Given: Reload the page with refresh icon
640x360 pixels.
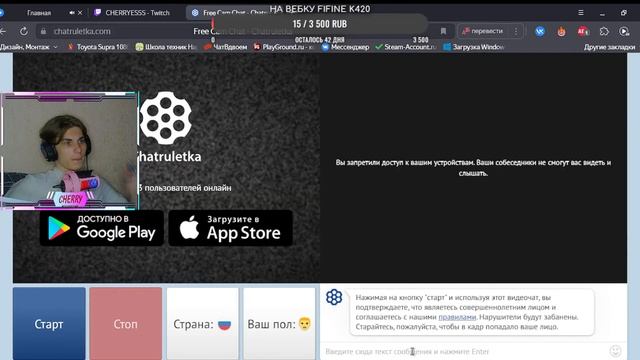Looking at the screenshot, I should pos(24,31).
